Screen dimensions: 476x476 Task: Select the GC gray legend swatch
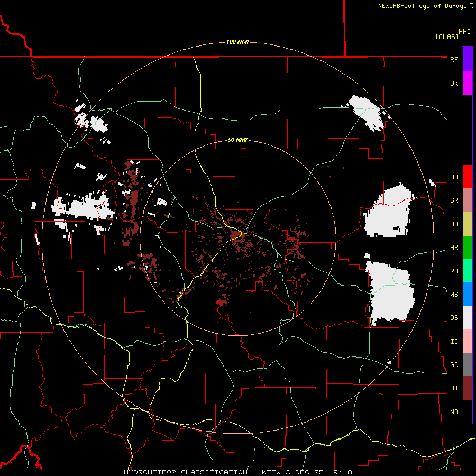467,364
